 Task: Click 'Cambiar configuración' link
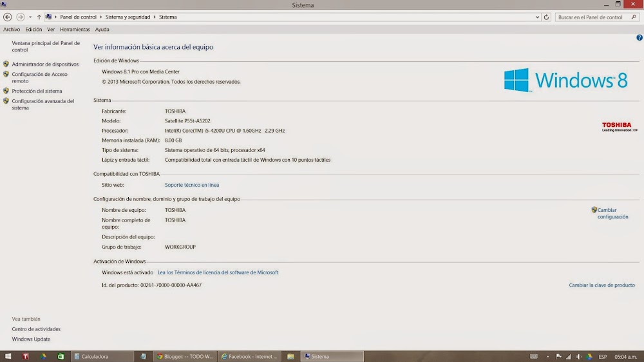(612, 213)
